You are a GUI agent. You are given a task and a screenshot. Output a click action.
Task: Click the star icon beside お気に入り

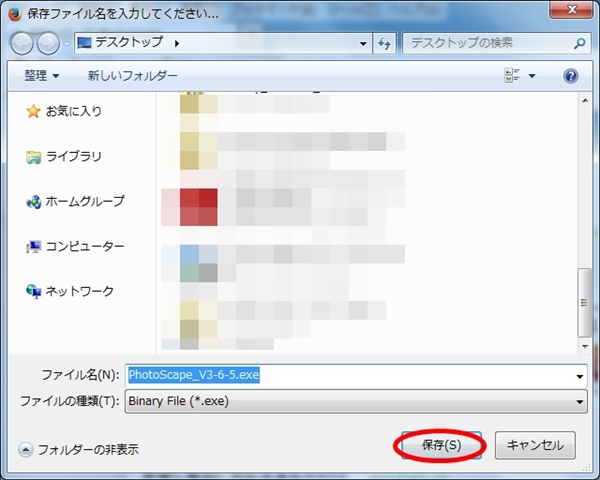point(33,111)
